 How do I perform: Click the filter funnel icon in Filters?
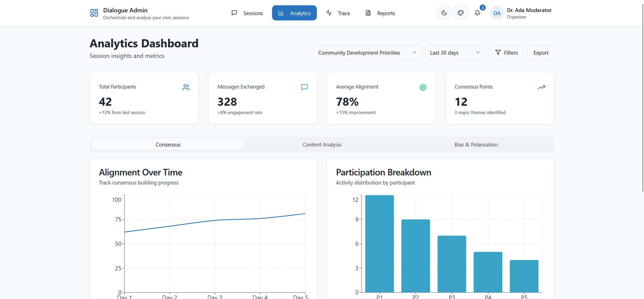click(x=498, y=52)
